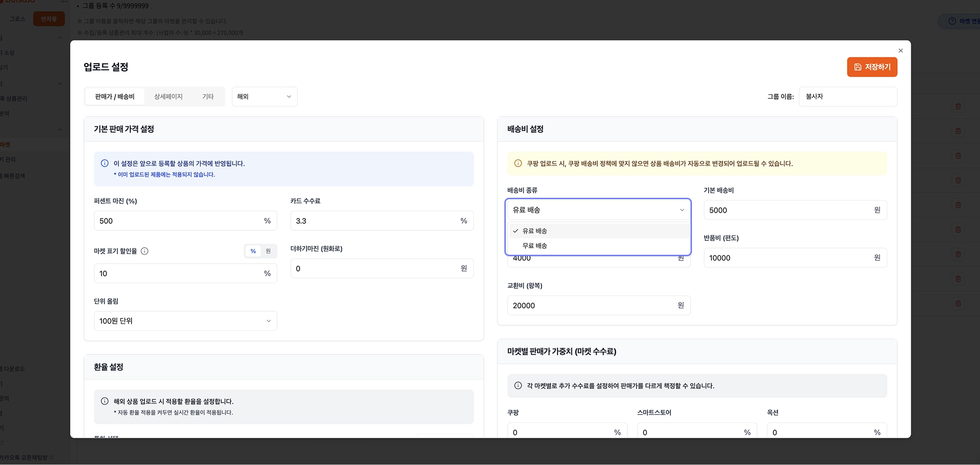The height and width of the screenshot is (465, 980).
Task: Click the help icon near 마켓 연동
Action: (x=952, y=21)
